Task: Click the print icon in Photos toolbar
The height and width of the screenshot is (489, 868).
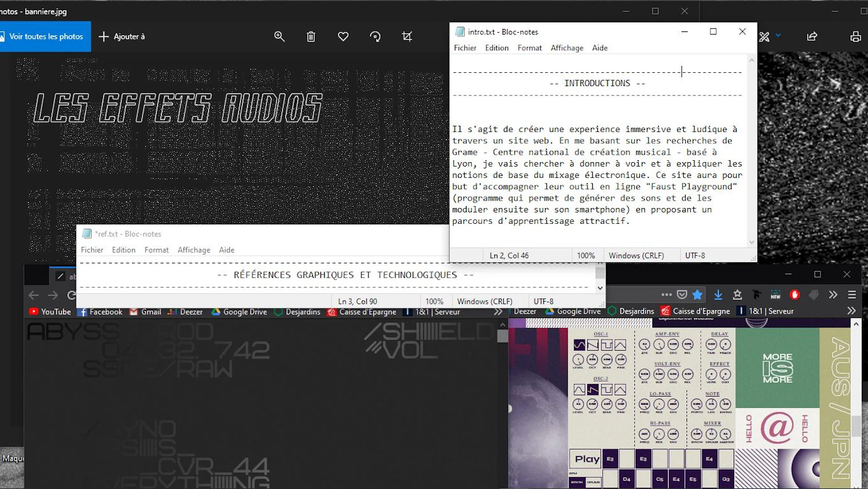Action: pyautogui.click(x=855, y=36)
